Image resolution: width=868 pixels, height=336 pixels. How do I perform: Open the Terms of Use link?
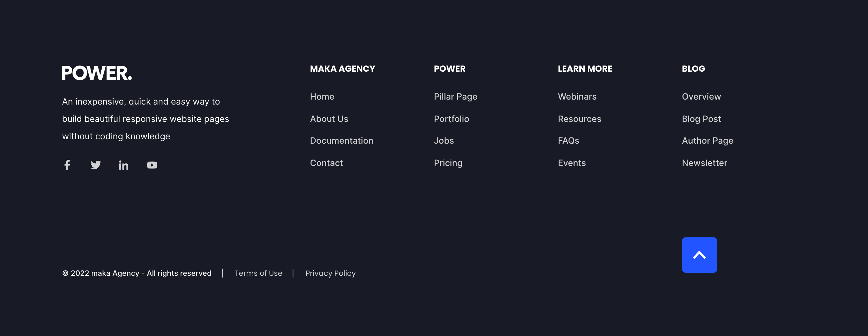(259, 273)
